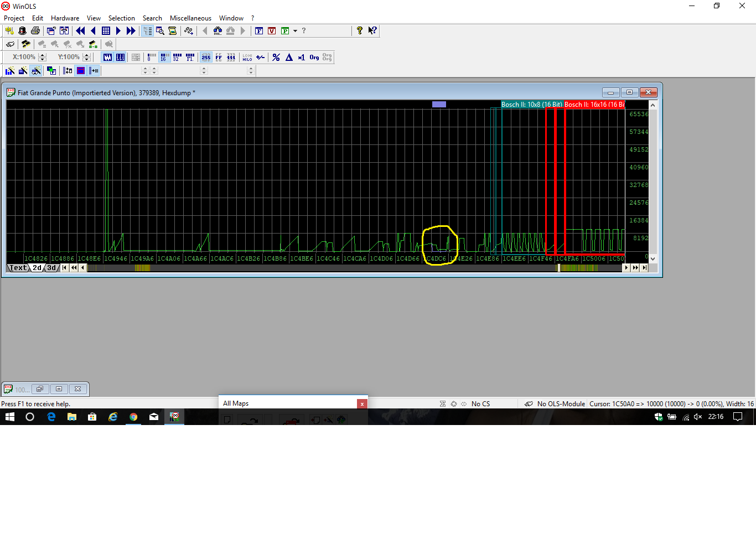Click the black top hat icon
Screen dimensions: 756x549
22,31
